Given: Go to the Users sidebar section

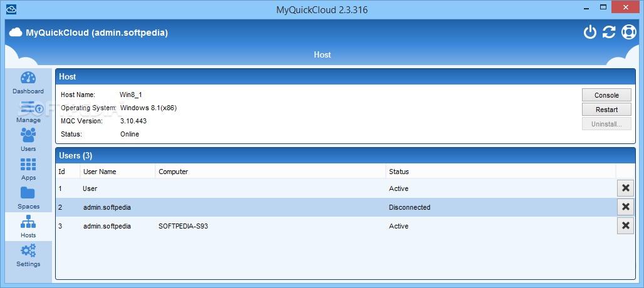Looking at the screenshot, I should coord(28,140).
